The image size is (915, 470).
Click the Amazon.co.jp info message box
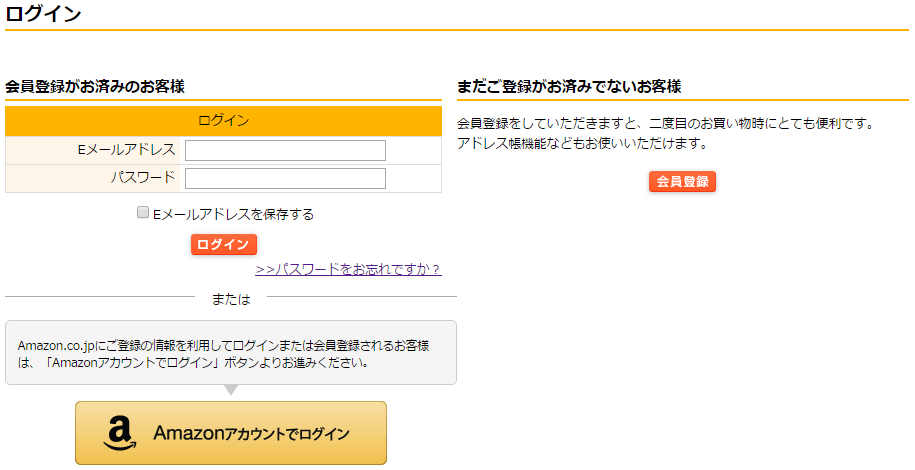click(x=230, y=353)
